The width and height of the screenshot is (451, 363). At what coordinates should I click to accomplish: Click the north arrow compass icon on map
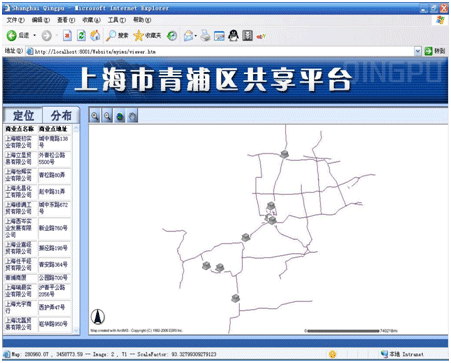pyautogui.click(x=98, y=317)
